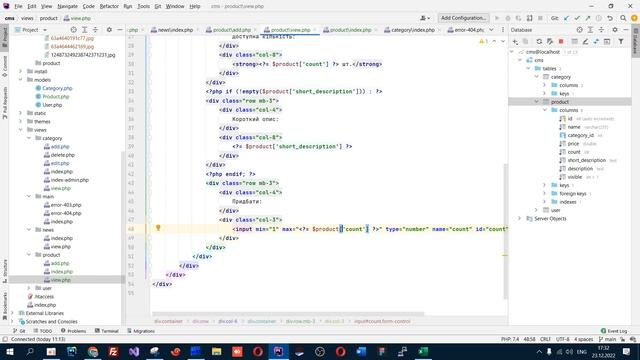Click the Git commit green checkmark
This screenshot has height=360, width=640.
coord(577,18)
